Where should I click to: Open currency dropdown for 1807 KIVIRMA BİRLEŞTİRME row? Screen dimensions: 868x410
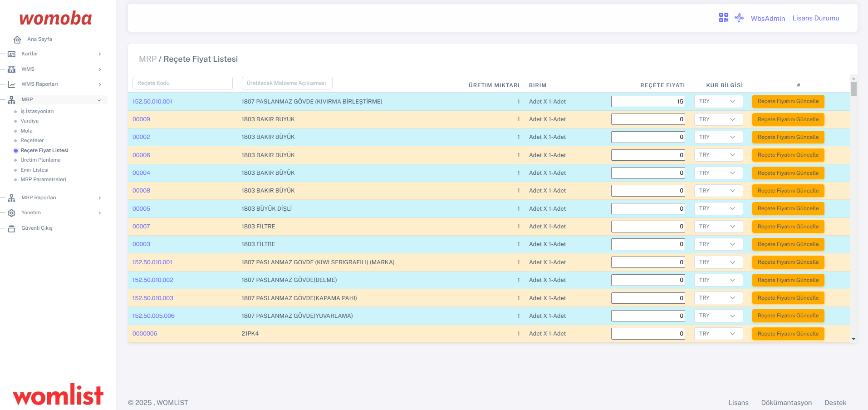[x=718, y=101]
